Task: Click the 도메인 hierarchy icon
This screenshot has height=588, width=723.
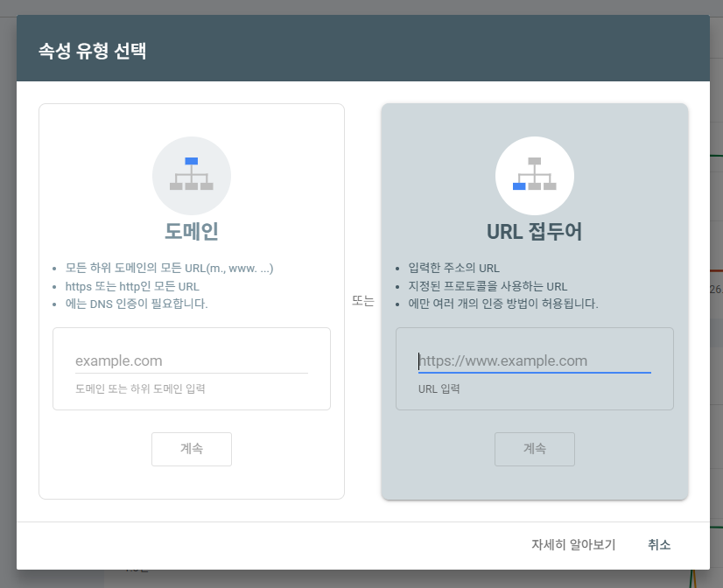Action: pyautogui.click(x=192, y=176)
